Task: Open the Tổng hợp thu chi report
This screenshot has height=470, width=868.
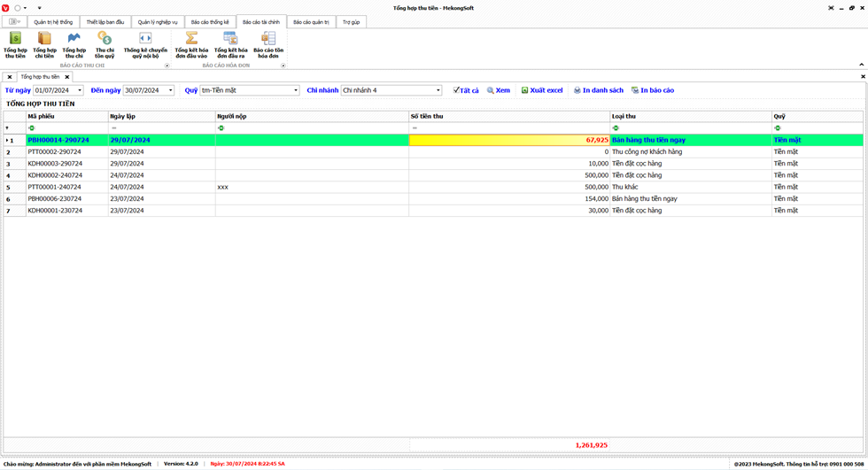Action: coord(74,44)
